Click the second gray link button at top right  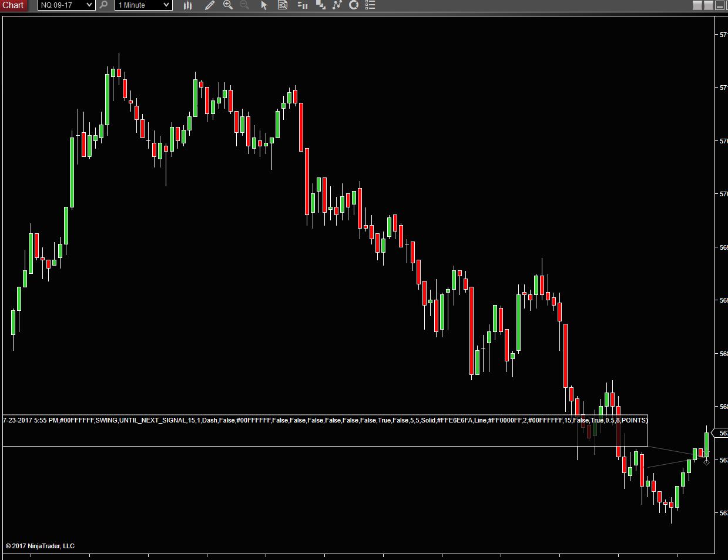coord(709,5)
